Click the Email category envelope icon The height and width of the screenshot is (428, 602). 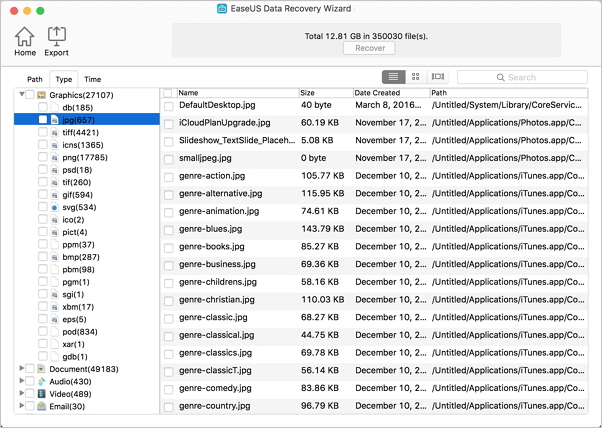pyautogui.click(x=41, y=406)
